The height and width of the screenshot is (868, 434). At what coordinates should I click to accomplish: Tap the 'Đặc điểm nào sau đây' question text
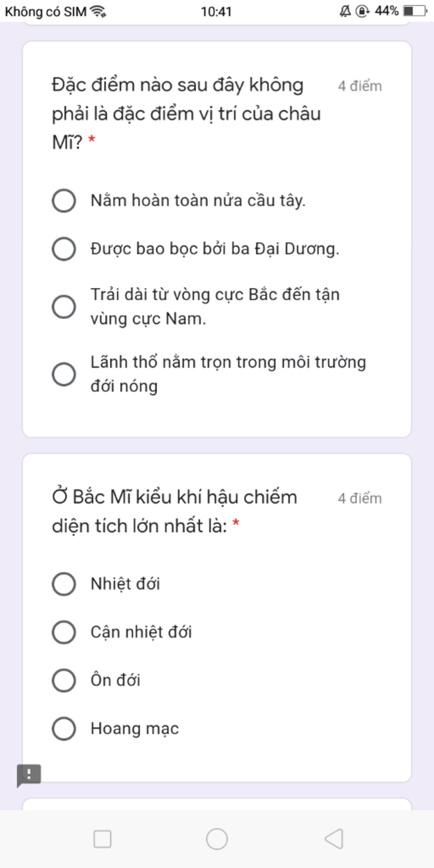pos(186,113)
